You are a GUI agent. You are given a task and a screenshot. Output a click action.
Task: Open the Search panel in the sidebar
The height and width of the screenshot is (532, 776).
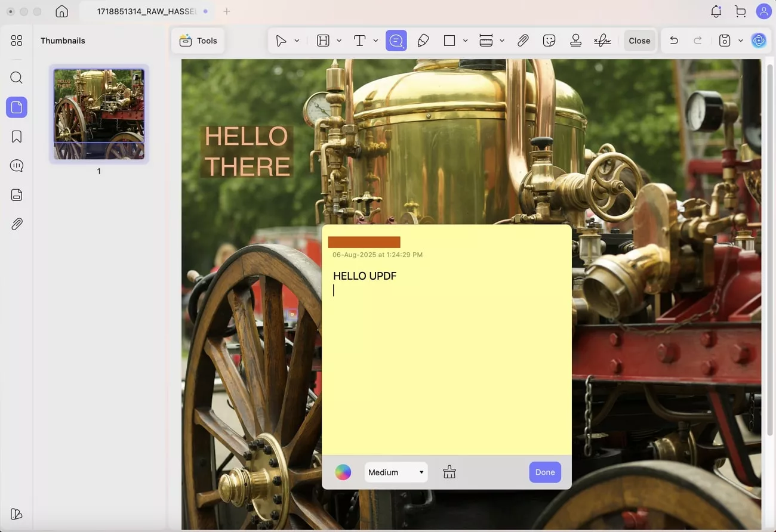tap(16, 78)
